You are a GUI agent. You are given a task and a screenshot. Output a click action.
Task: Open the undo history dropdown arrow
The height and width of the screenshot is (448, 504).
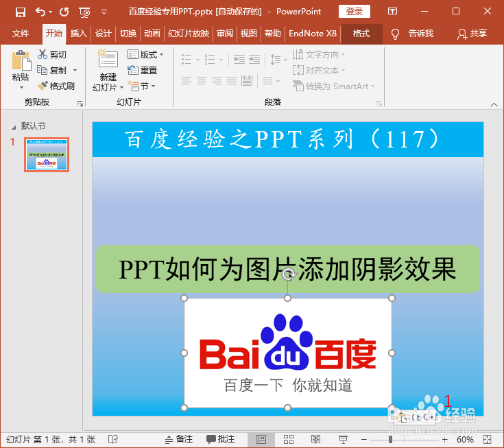[x=51, y=12]
